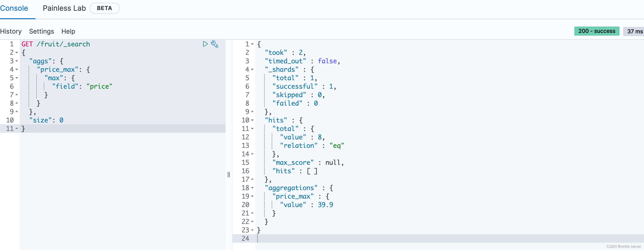Collapse the response price_max block line 19
Viewport: 644px width, 250px height.
[253, 197]
